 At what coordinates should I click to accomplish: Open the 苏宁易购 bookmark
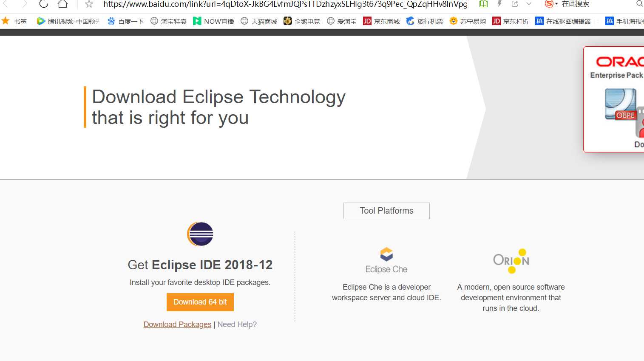468,21
